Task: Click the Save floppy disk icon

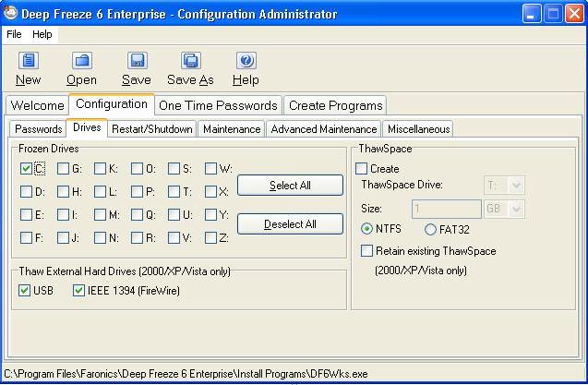Action: click(138, 60)
